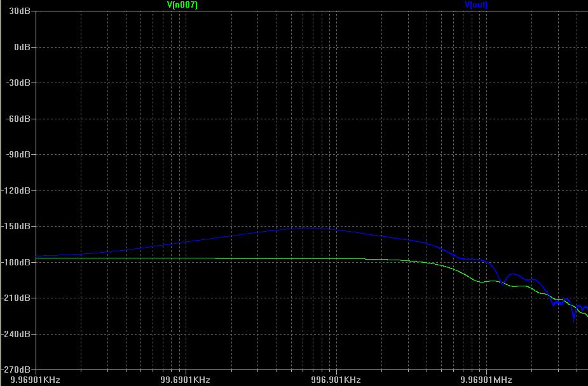The height and width of the screenshot is (386, 588).
Task: Click the -120dB axis label
Action: click(x=16, y=190)
